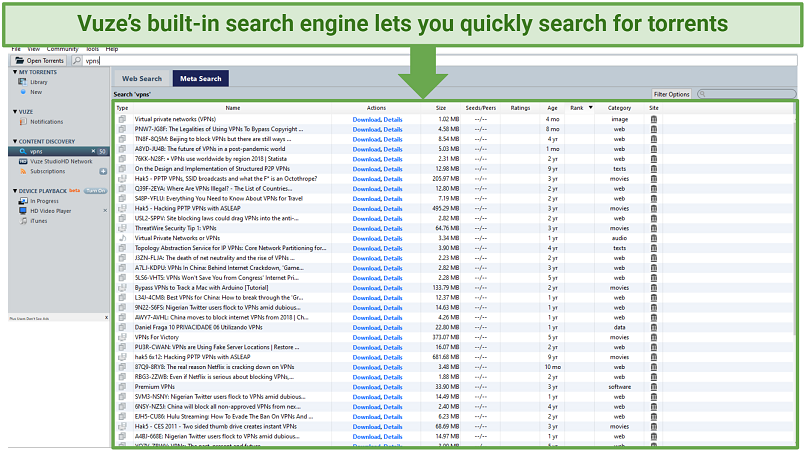
Task: Open the Community menu
Action: pos(63,49)
